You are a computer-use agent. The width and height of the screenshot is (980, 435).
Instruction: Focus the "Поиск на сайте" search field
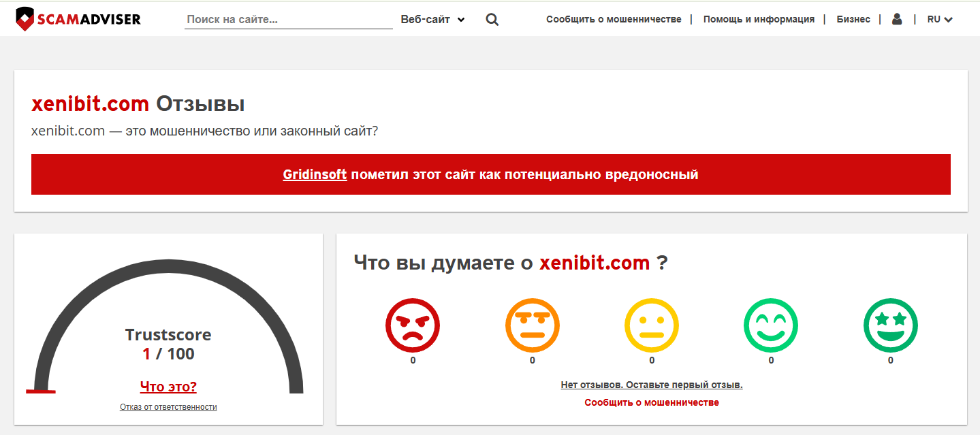coord(289,20)
